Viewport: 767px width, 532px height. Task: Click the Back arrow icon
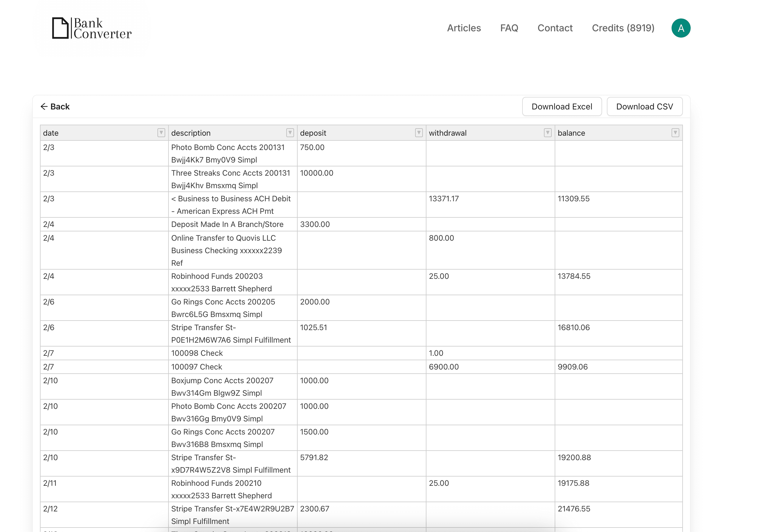(44, 106)
